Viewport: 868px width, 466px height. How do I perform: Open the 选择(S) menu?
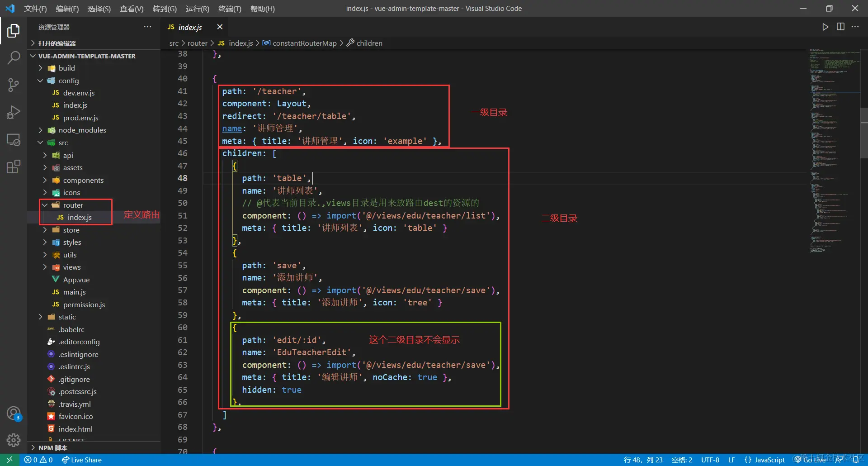tap(99, 9)
